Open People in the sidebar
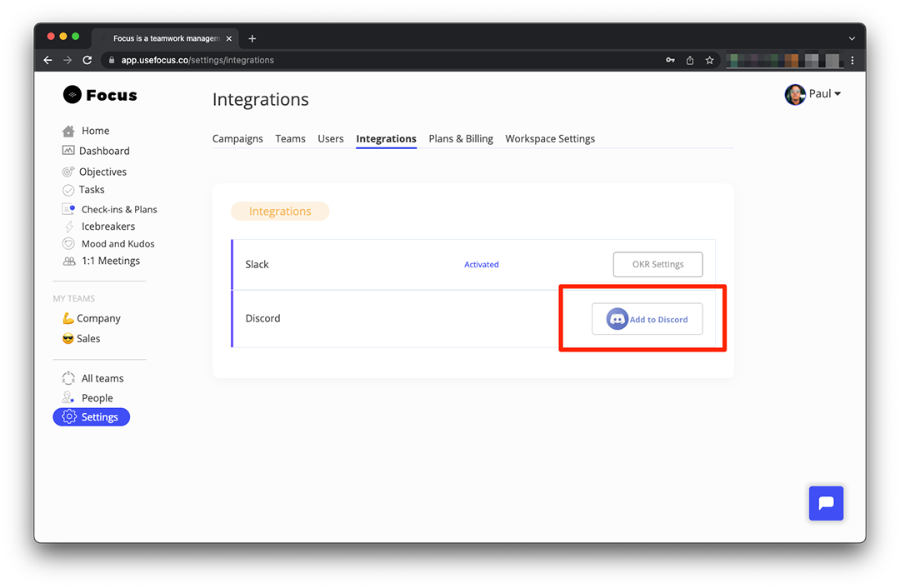 pos(97,398)
